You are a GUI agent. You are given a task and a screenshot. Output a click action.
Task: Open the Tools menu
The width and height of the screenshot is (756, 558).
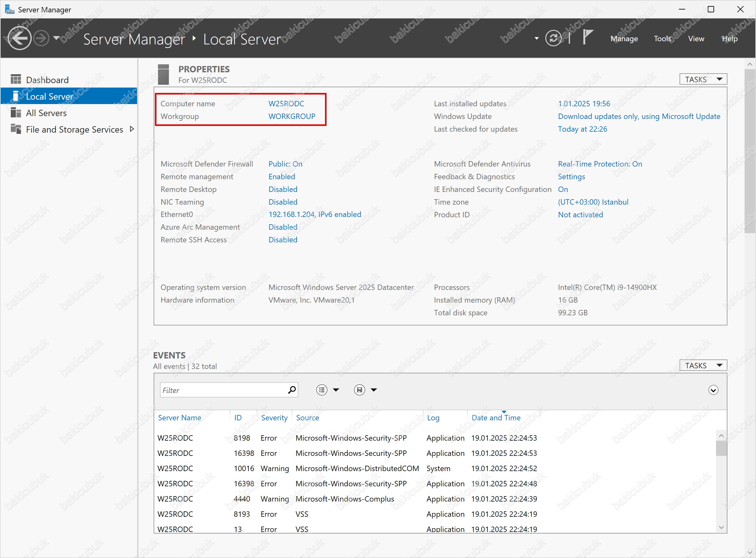click(662, 38)
